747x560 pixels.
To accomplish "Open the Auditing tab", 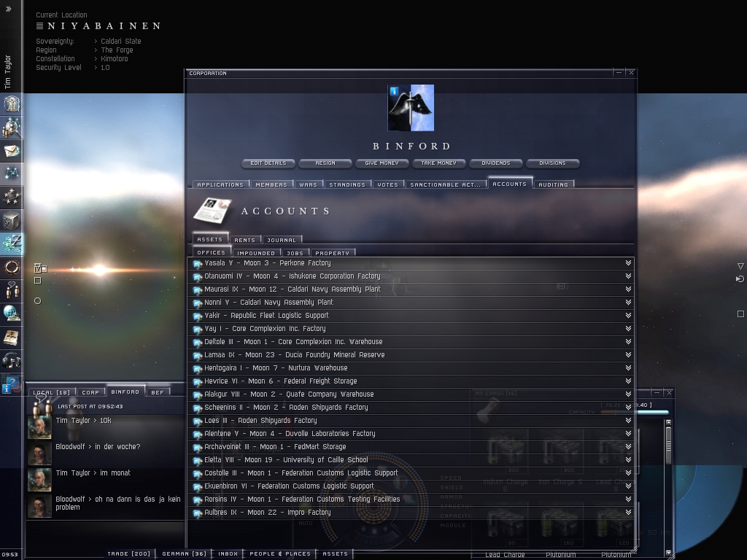I will [x=553, y=184].
